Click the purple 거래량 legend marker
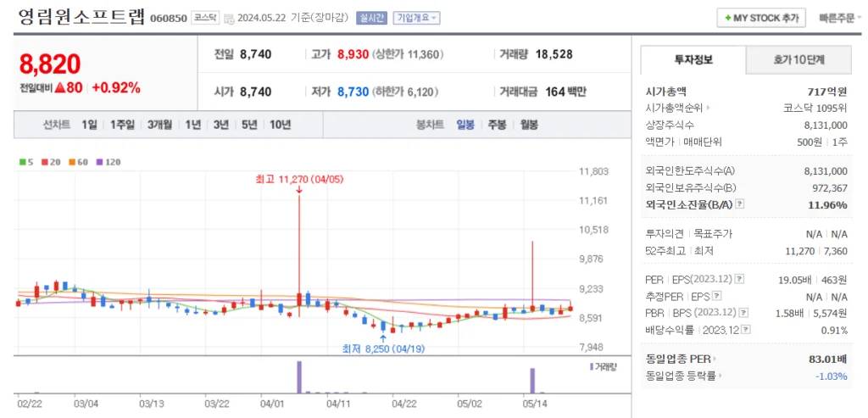 [591, 366]
